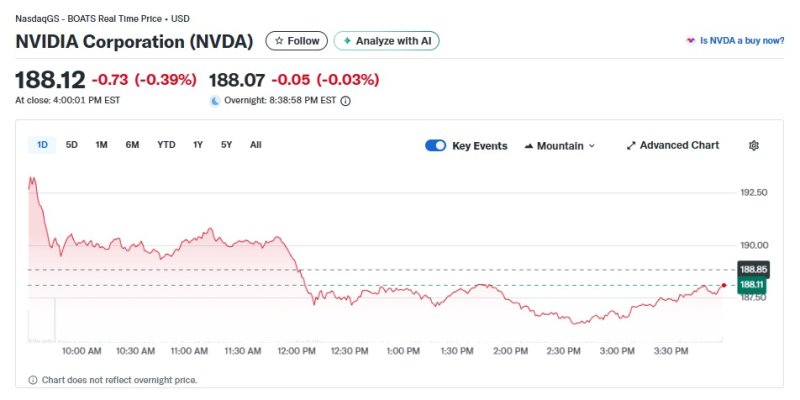Switch to the 5D range tab
Viewport: 800px width, 400px height.
click(x=72, y=145)
